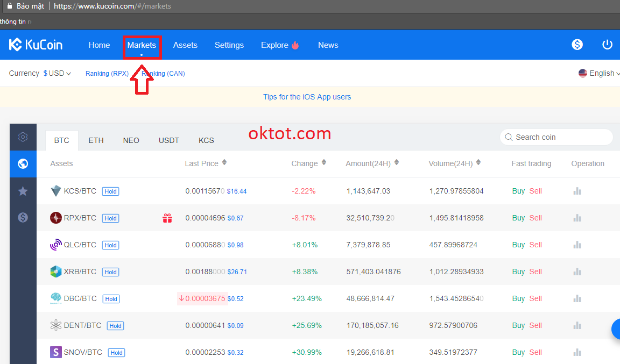
Task: Click Sell for XRB/BTC pair
Action: point(536,272)
